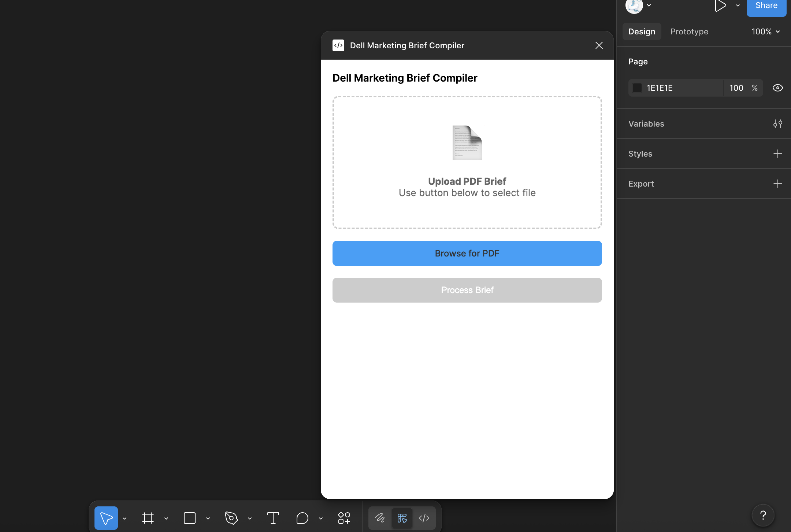Viewport: 791px width, 532px height.
Task: Click the Dell Marketing Brief Compiler heading
Action: coord(405,78)
